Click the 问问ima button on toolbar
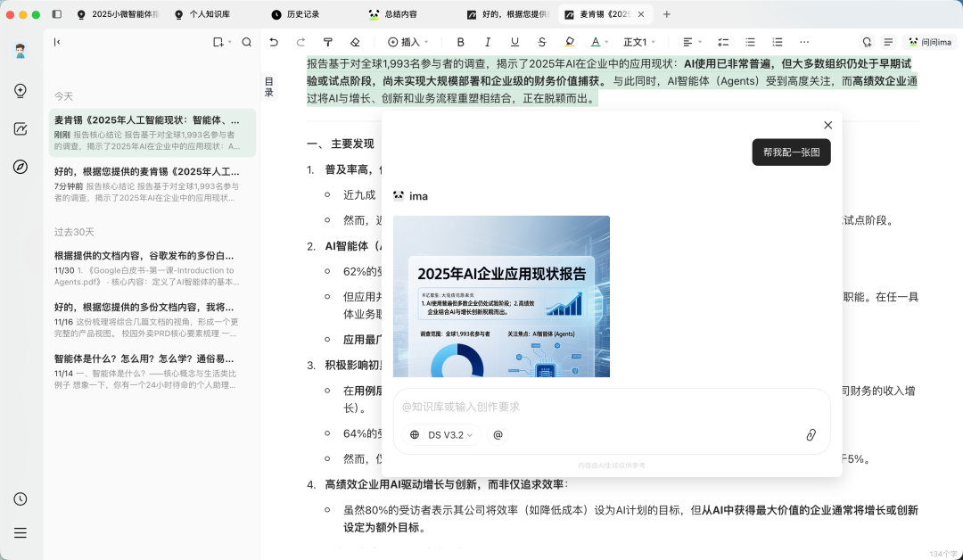This screenshot has width=963, height=560. click(x=929, y=42)
